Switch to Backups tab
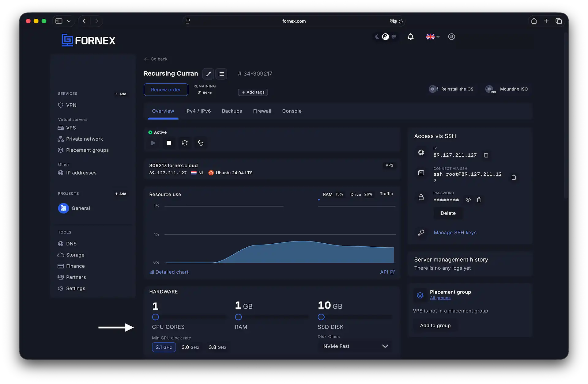Image resolution: width=588 pixels, height=384 pixels. pyautogui.click(x=232, y=111)
